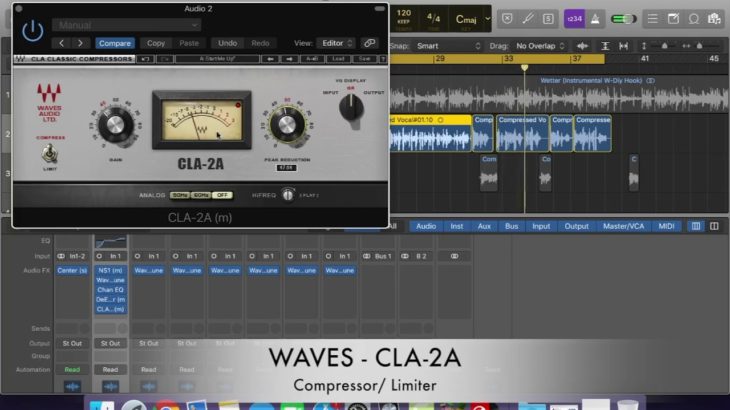Click the horizontal auto zoom icon
Screen dimensions: 730x410
pyautogui.click(x=623, y=46)
